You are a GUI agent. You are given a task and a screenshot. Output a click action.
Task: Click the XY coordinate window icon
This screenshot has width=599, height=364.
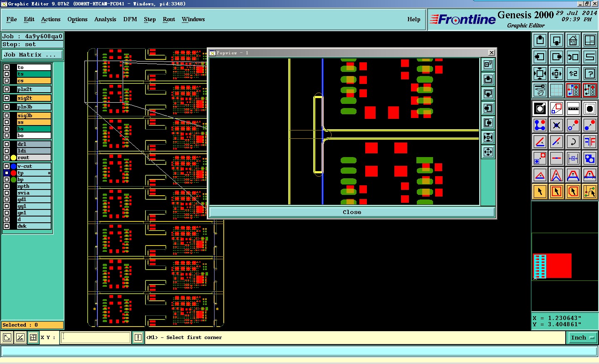590,40
